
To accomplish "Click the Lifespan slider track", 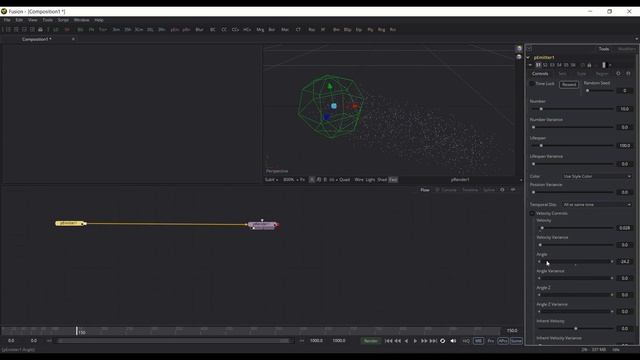I will pyautogui.click(x=572, y=146).
